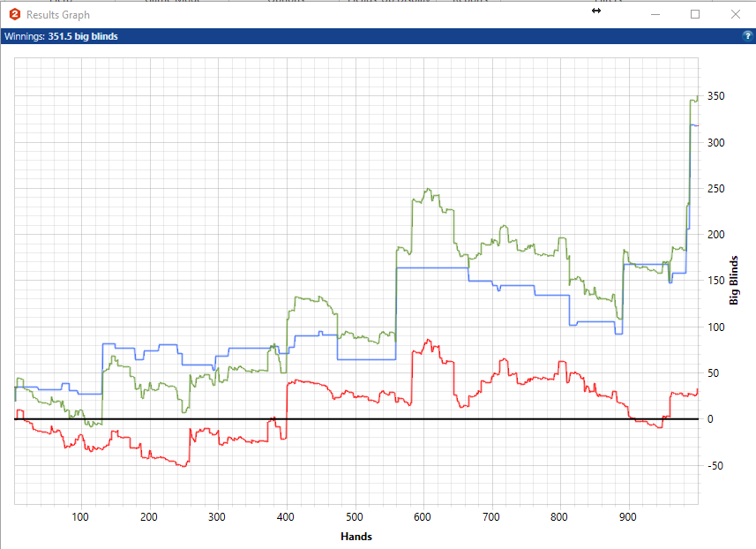
Task: Click the 300 y-axis value
Action: pyautogui.click(x=716, y=142)
